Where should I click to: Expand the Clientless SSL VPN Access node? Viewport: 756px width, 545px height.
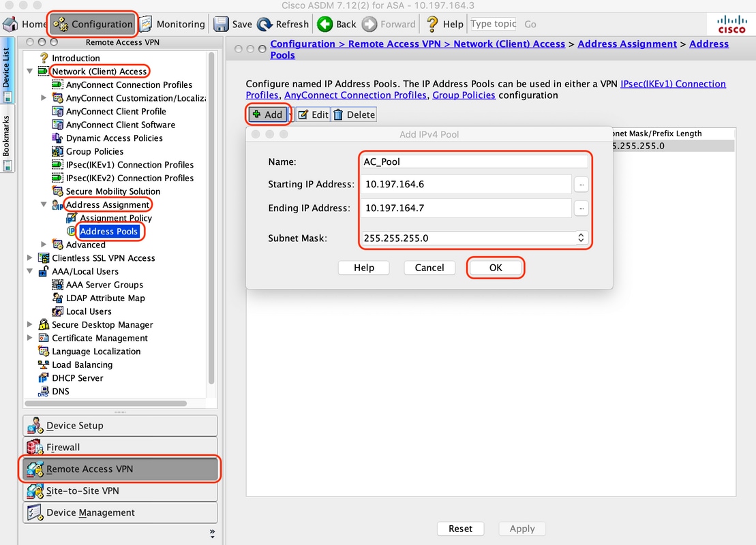[30, 258]
